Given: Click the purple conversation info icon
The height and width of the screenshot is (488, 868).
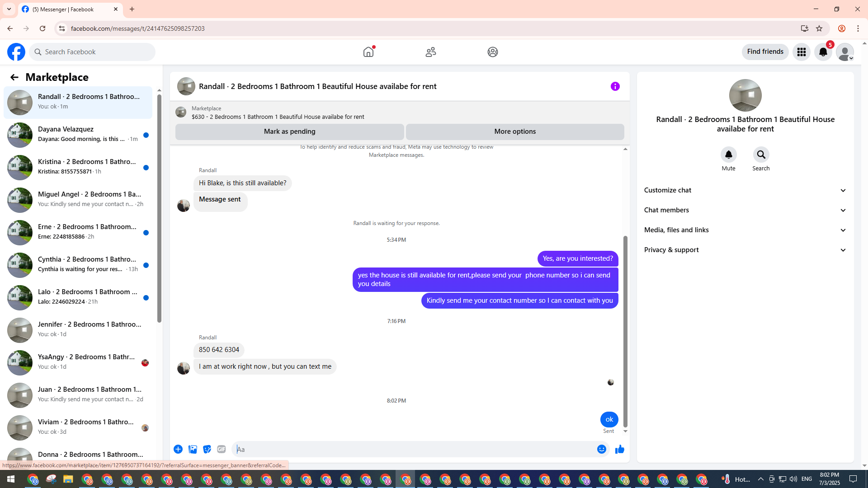Looking at the screenshot, I should pos(615,86).
